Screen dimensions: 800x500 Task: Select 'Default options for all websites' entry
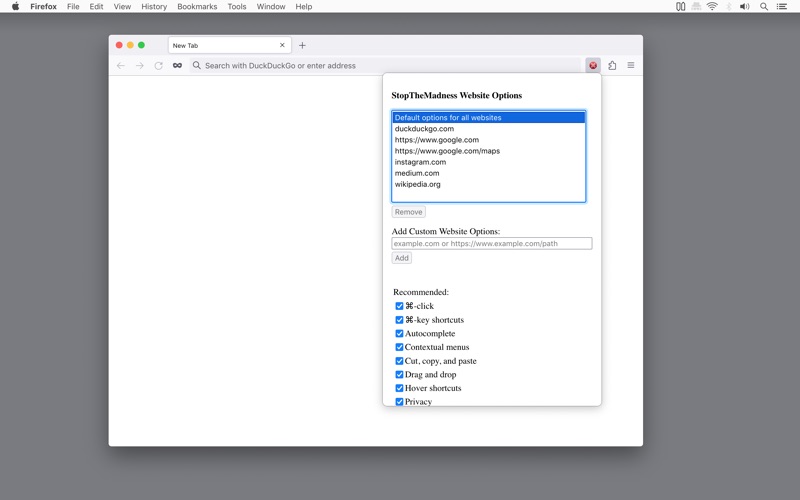(489, 117)
